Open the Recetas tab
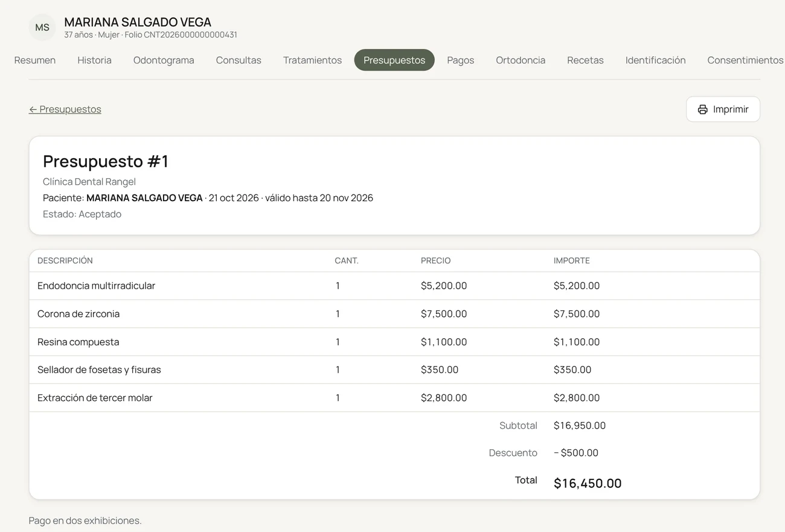 [x=585, y=60]
